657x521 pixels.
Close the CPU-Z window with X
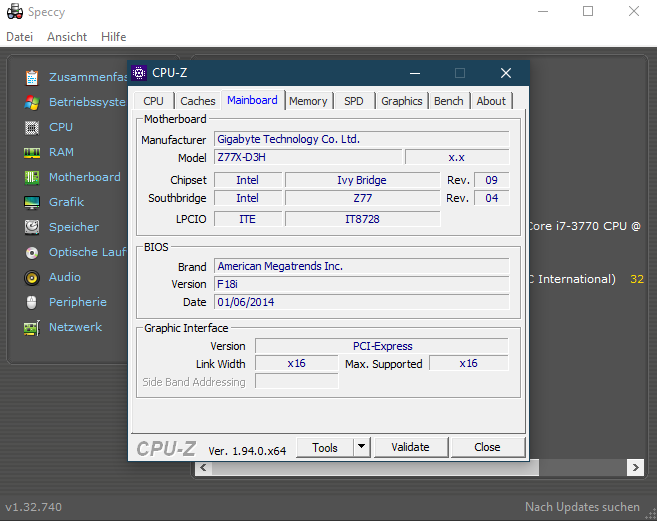[x=506, y=73]
